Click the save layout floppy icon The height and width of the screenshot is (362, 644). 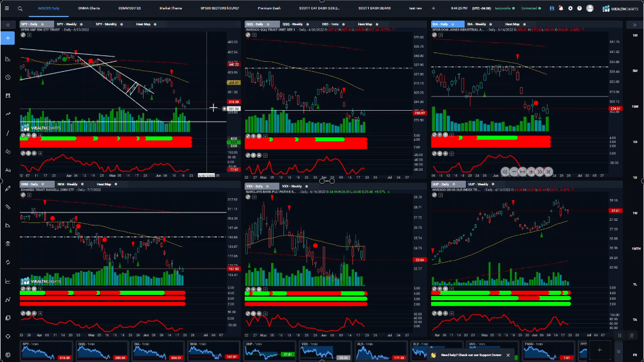click(x=552, y=8)
